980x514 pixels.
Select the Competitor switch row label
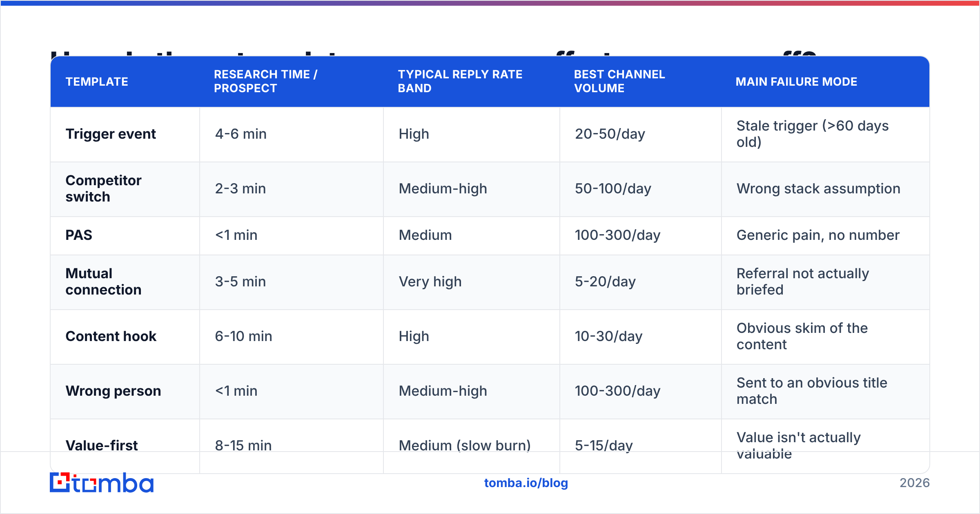click(103, 188)
